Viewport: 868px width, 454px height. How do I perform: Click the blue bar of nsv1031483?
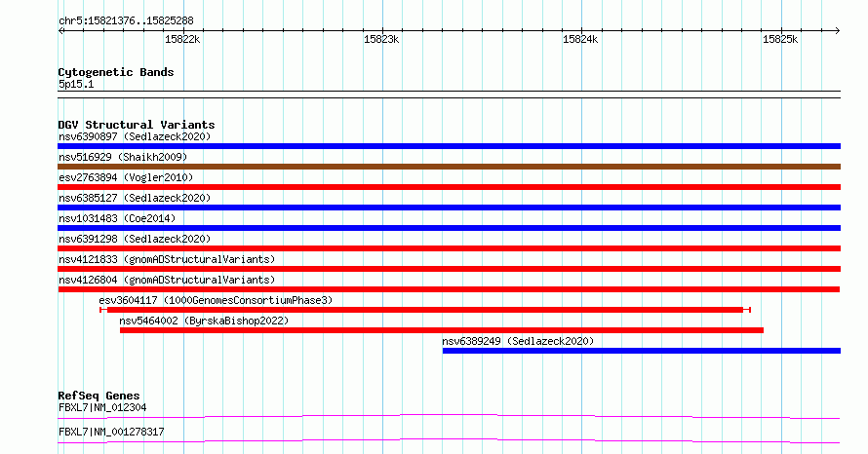click(449, 228)
